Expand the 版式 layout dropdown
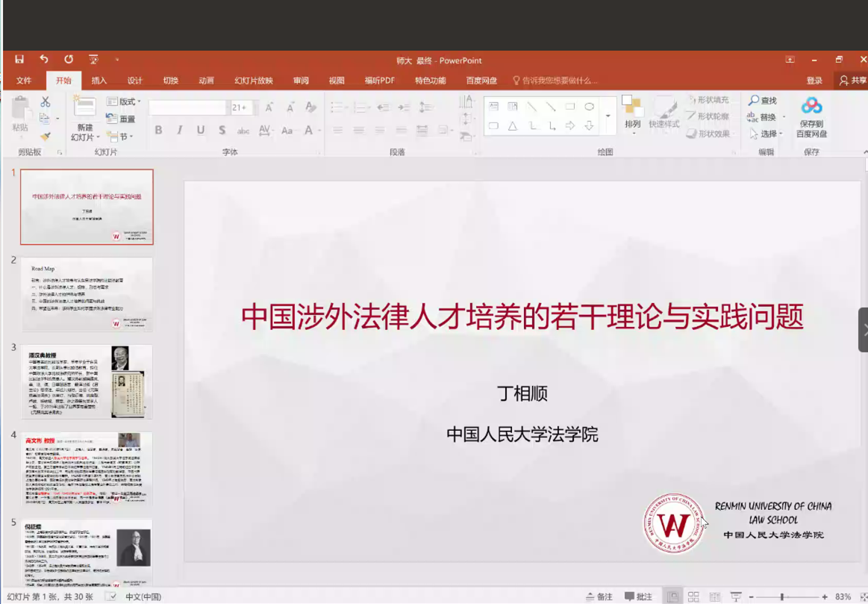The image size is (868, 604). [x=123, y=102]
